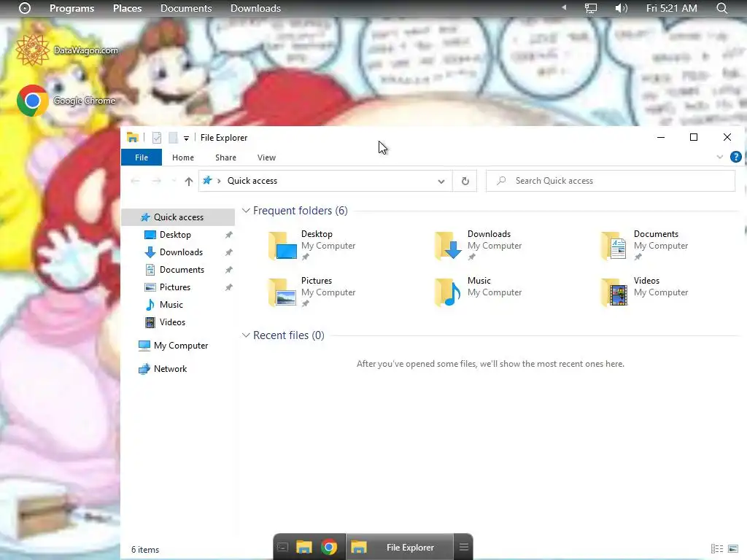The height and width of the screenshot is (560, 747).
Task: Open the Videos folder in Frequent folders
Action: tap(645, 292)
